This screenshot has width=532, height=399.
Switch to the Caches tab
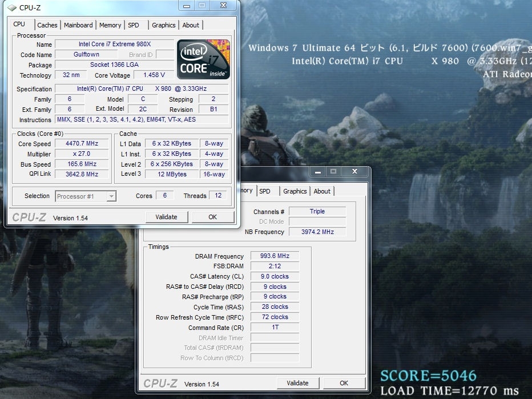47,25
